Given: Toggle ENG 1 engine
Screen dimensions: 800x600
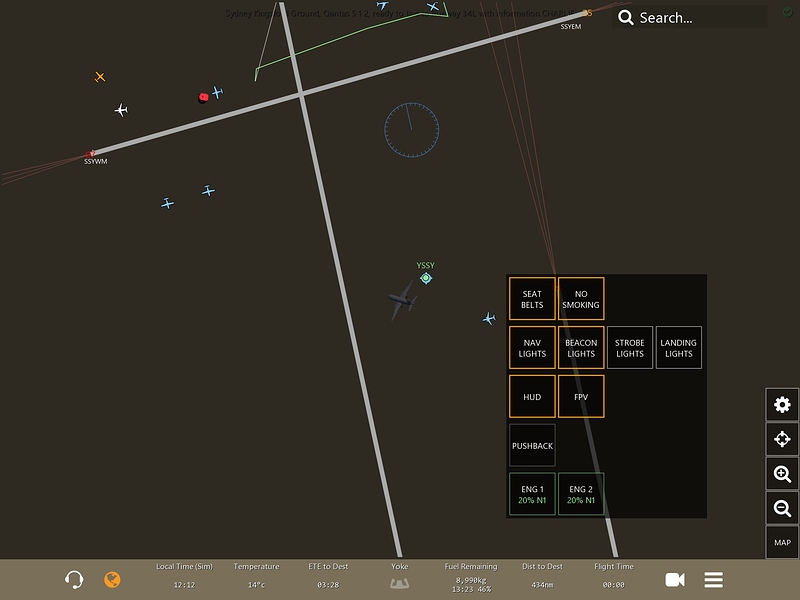Looking at the screenshot, I should [532, 494].
